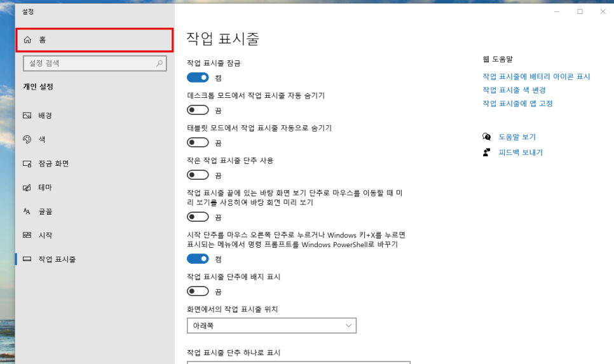Click the 잠금 화면 icon in sidebar
This screenshot has width=614, height=364.
point(27,164)
